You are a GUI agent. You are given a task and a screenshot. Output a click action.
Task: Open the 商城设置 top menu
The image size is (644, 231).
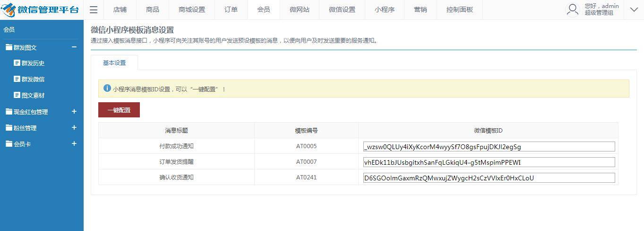coord(192,9)
